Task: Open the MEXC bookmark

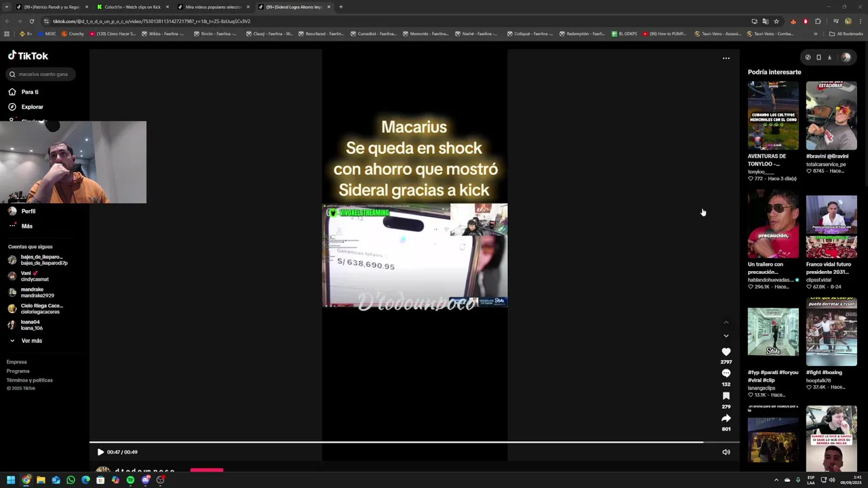Action: pyautogui.click(x=46, y=34)
